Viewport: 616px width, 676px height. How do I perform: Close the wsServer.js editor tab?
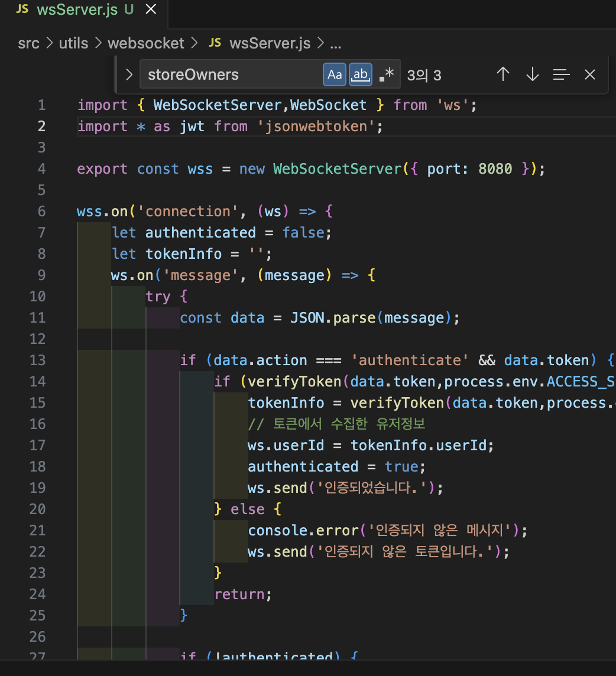(x=151, y=9)
